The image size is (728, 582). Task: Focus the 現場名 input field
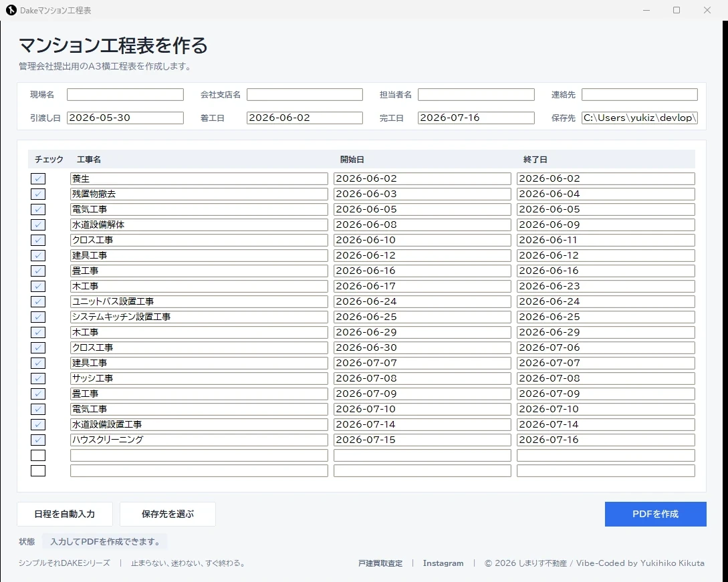(x=126, y=95)
